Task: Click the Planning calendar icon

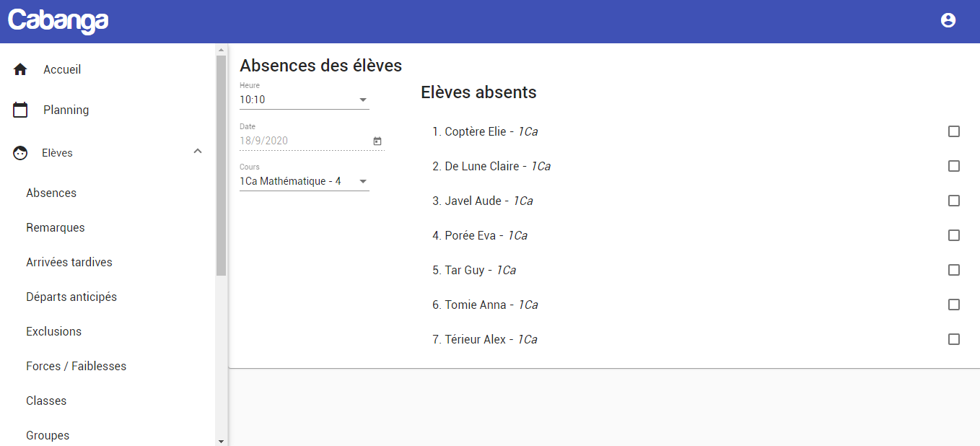Action: coord(20,110)
